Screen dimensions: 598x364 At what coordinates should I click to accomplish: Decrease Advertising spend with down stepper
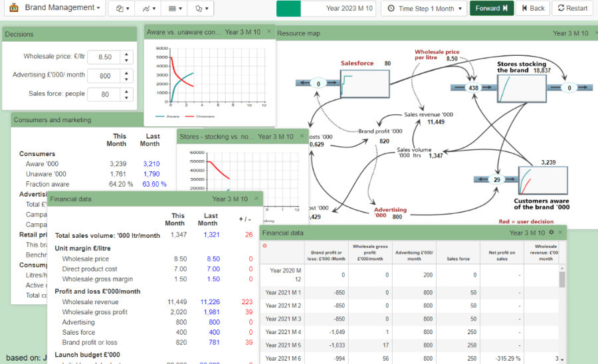click(x=126, y=78)
